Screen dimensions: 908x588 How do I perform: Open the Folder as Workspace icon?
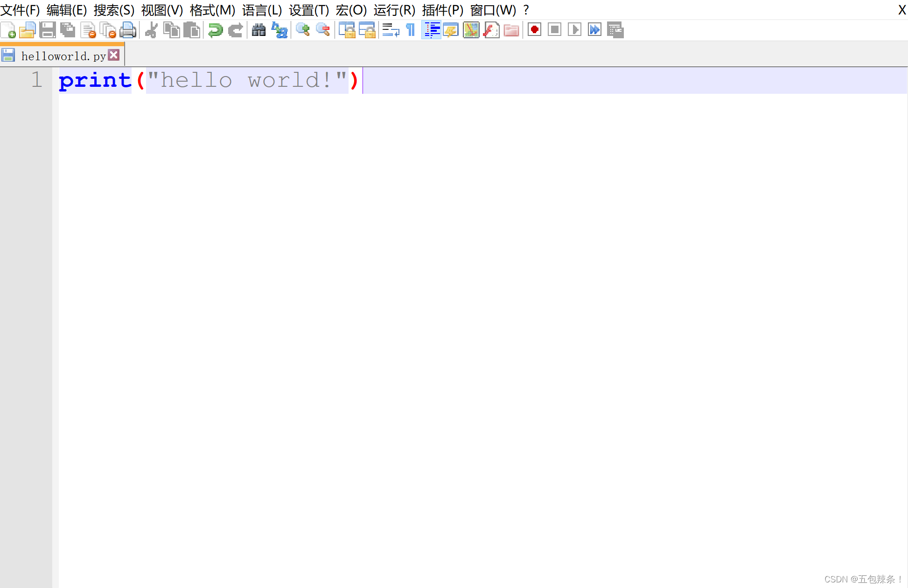[x=511, y=30]
